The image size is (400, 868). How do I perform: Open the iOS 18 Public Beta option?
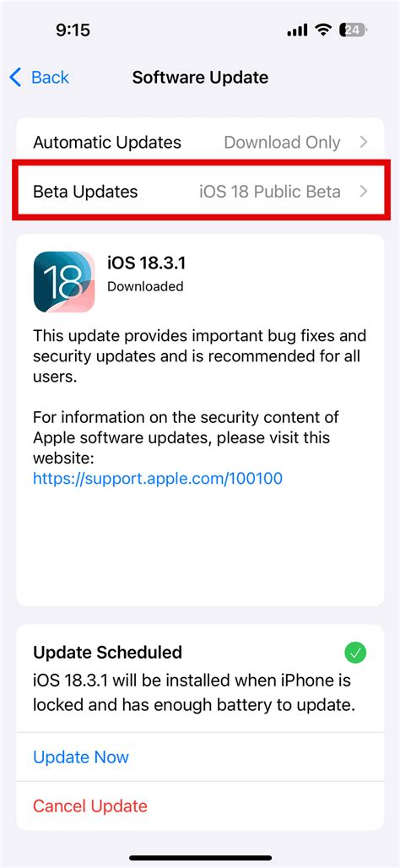(270, 192)
